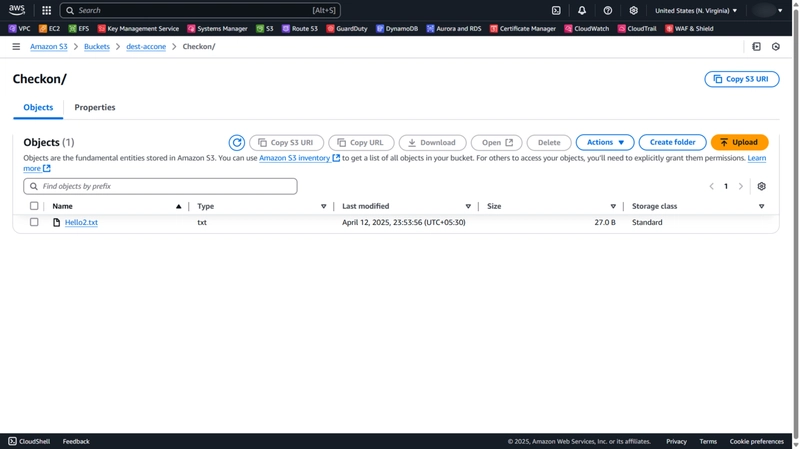Go to Buckets breadcrumb
The width and height of the screenshot is (800, 449).
(x=97, y=46)
